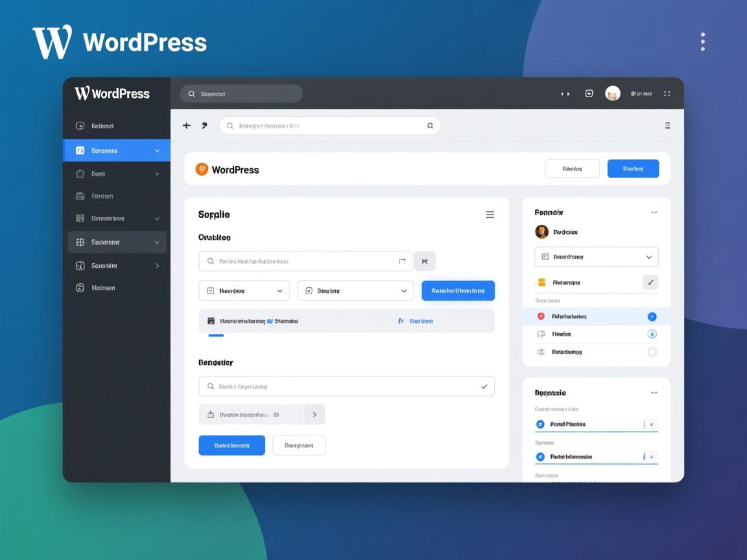Click the search icon in the top dark bar
Screen dimensions: 747x560
pyautogui.click(x=192, y=93)
